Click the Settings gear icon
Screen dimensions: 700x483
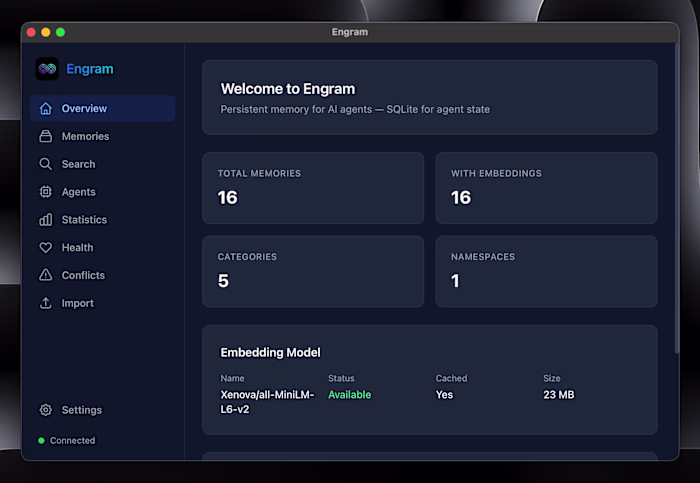[46, 410]
